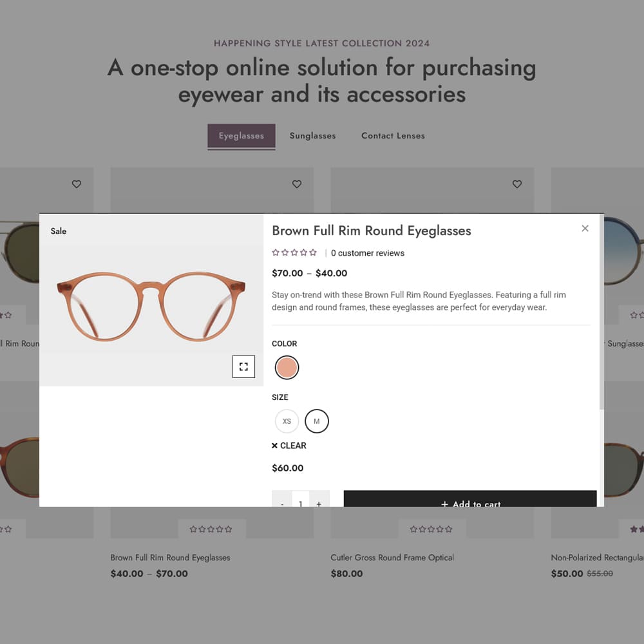The width and height of the screenshot is (644, 644).
Task: Open Cutler Gross Round Frame Optical product
Action: click(392, 557)
